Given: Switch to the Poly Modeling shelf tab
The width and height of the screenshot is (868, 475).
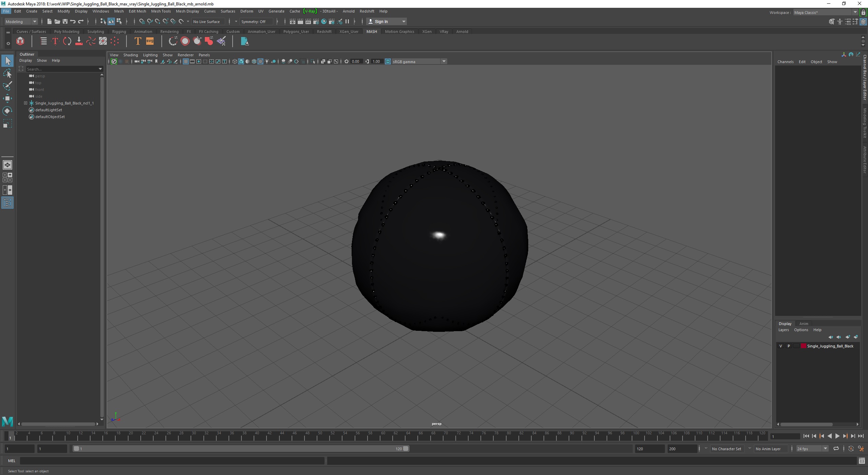Looking at the screenshot, I should tap(66, 32).
